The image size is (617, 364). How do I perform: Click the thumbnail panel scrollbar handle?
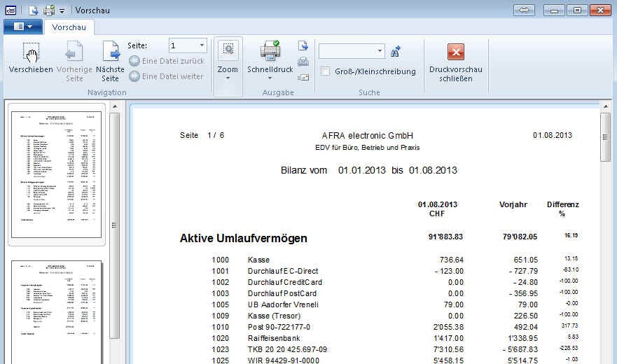pos(115,225)
